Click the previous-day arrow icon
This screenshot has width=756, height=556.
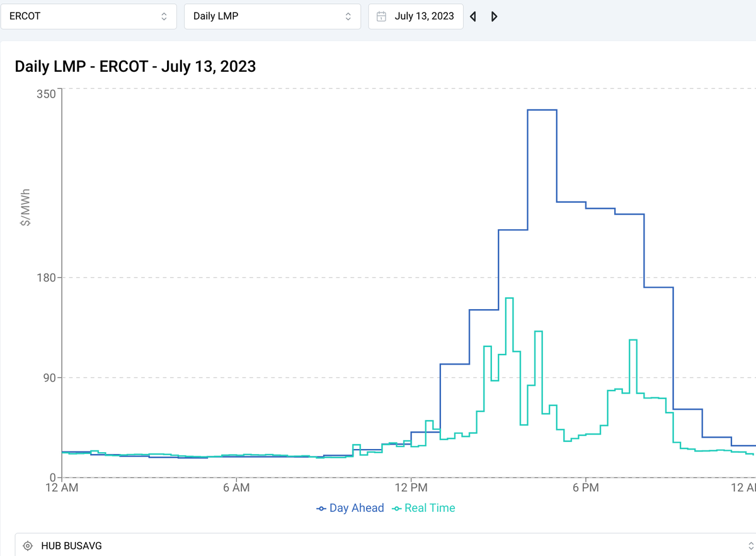(x=472, y=16)
